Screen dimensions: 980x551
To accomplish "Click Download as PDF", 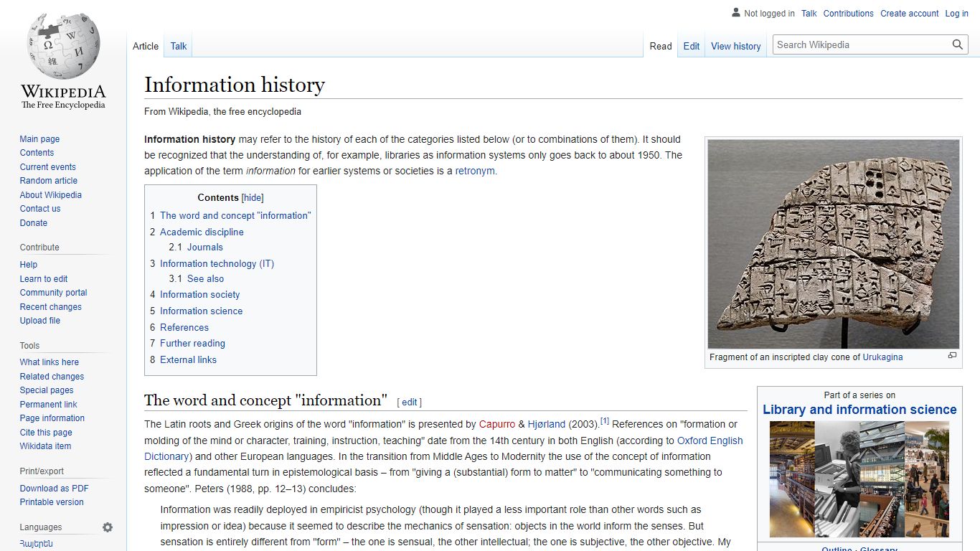I will pos(54,489).
